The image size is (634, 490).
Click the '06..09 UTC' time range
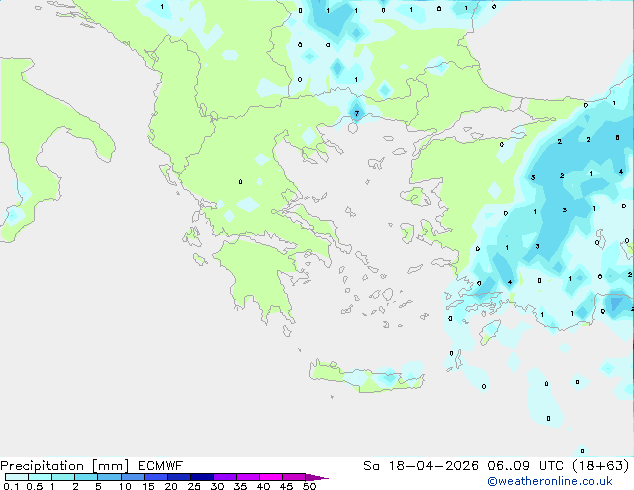tap(525, 466)
